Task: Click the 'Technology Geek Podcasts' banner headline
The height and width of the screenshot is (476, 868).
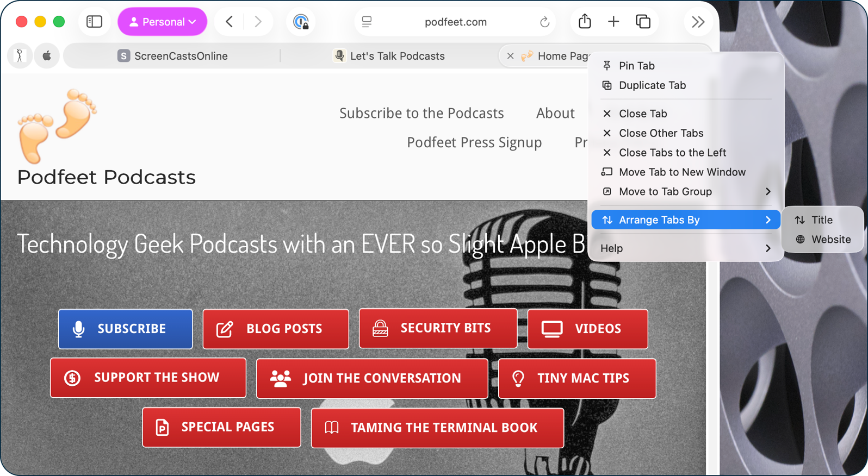Action: pos(302,243)
